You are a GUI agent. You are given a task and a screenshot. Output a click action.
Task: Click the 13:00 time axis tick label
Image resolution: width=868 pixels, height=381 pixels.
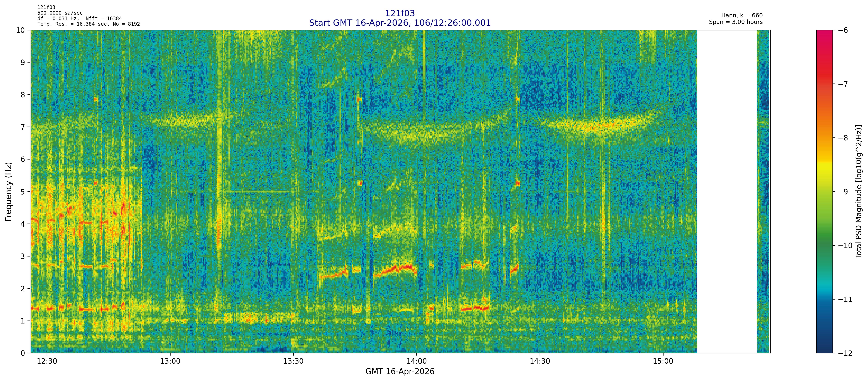170,362
